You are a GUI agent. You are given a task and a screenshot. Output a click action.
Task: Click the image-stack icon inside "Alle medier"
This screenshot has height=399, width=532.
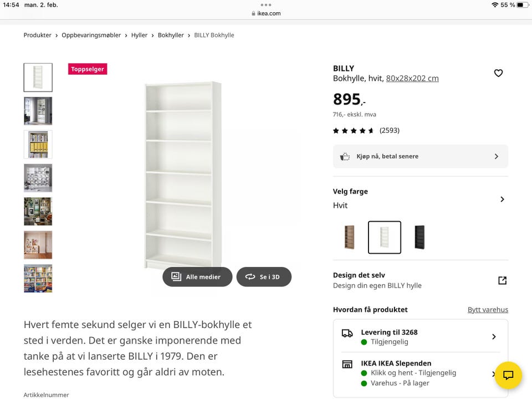176,277
